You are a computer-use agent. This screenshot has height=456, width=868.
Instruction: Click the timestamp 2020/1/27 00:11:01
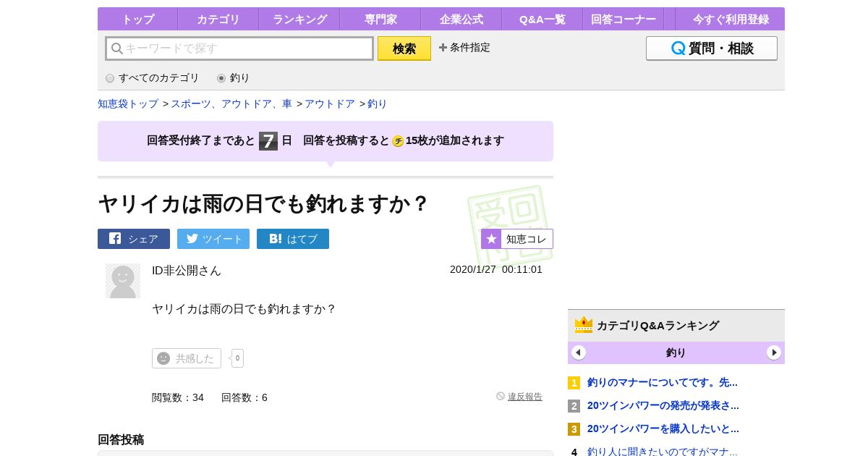496,269
